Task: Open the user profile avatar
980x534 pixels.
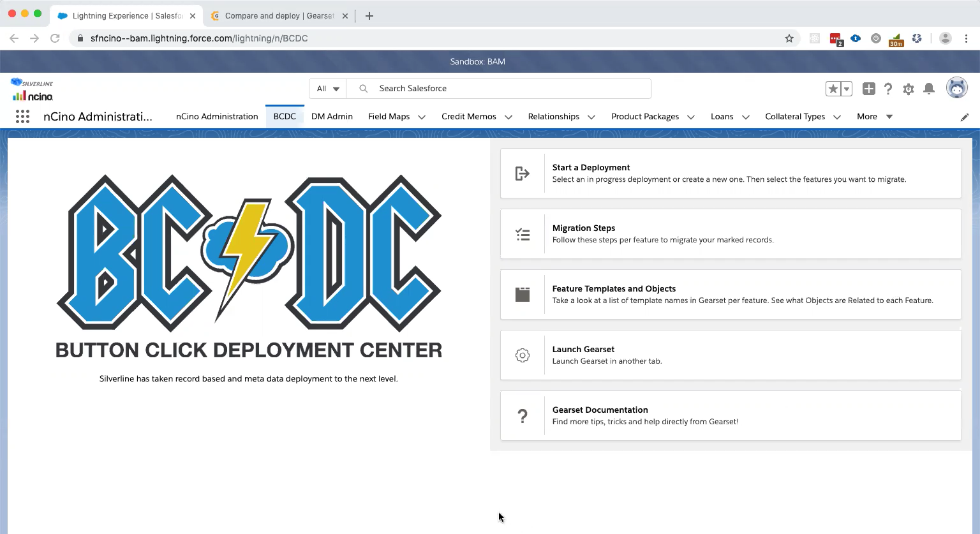Action: pos(956,89)
